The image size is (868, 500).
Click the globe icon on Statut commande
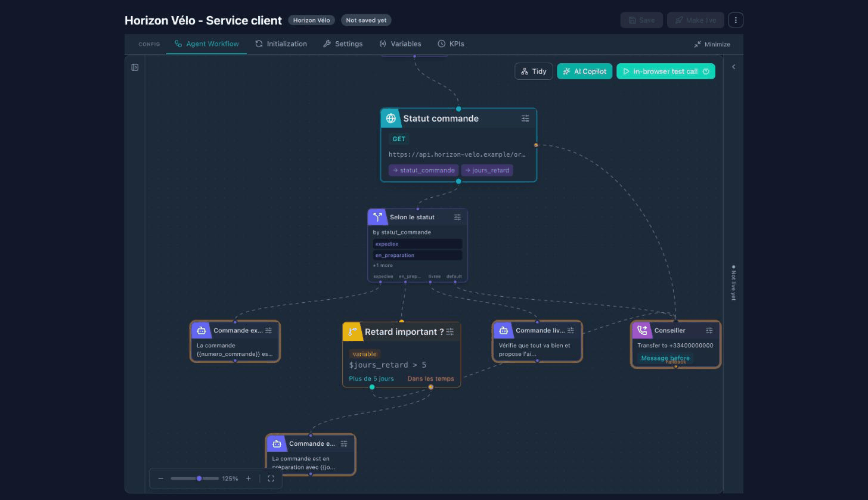(x=391, y=119)
